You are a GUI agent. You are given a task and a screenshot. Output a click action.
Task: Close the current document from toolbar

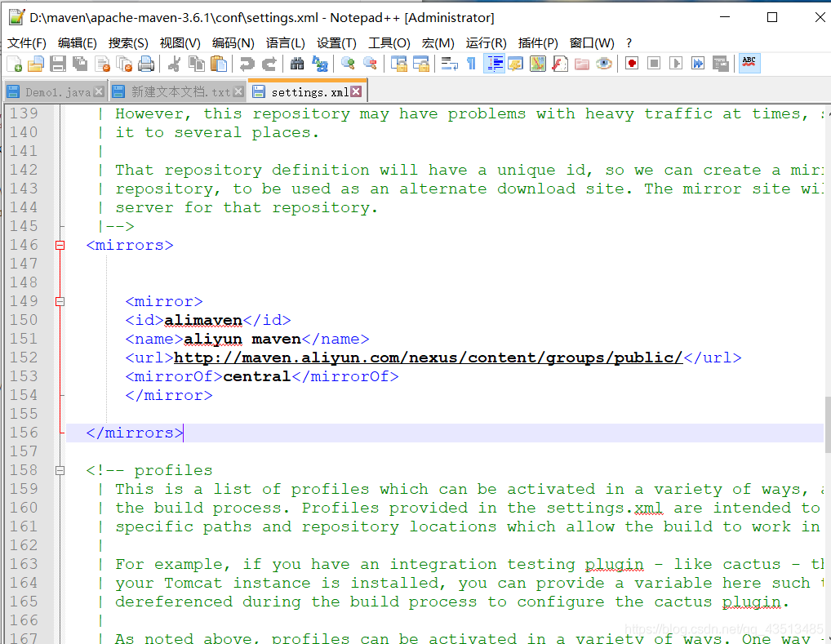pyautogui.click(x=102, y=64)
